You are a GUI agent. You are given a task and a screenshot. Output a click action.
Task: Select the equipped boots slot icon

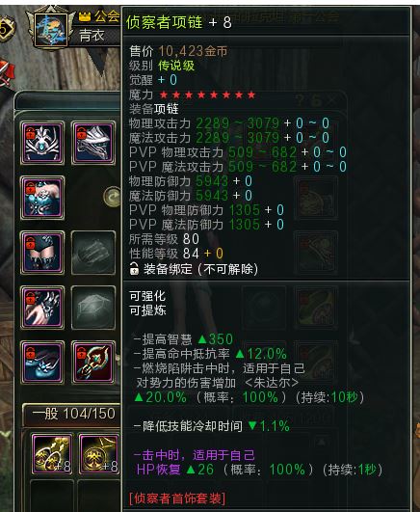42,363
